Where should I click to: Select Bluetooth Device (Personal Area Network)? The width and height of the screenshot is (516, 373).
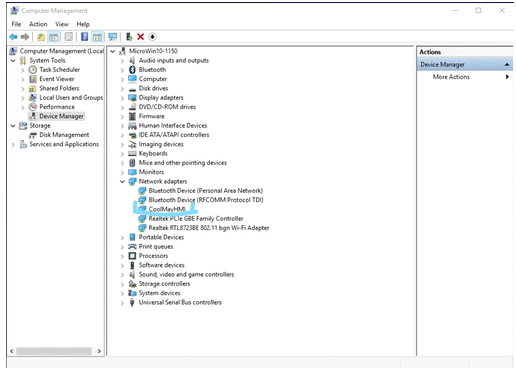(x=206, y=191)
